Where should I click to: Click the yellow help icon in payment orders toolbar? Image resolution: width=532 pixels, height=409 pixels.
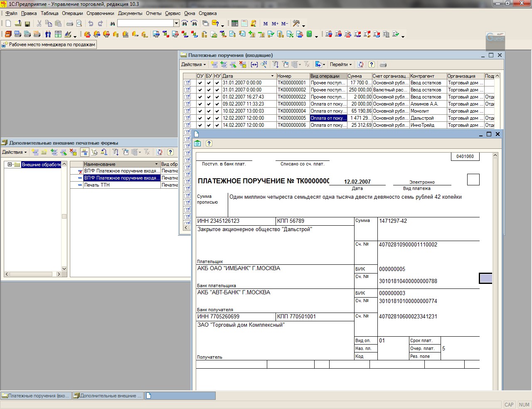[x=372, y=64]
